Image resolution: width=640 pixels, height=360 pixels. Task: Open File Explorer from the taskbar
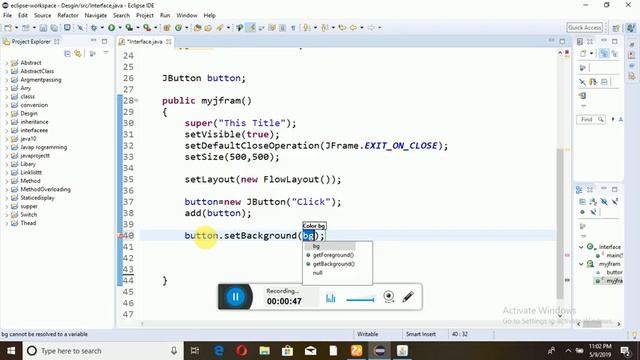[264, 351]
